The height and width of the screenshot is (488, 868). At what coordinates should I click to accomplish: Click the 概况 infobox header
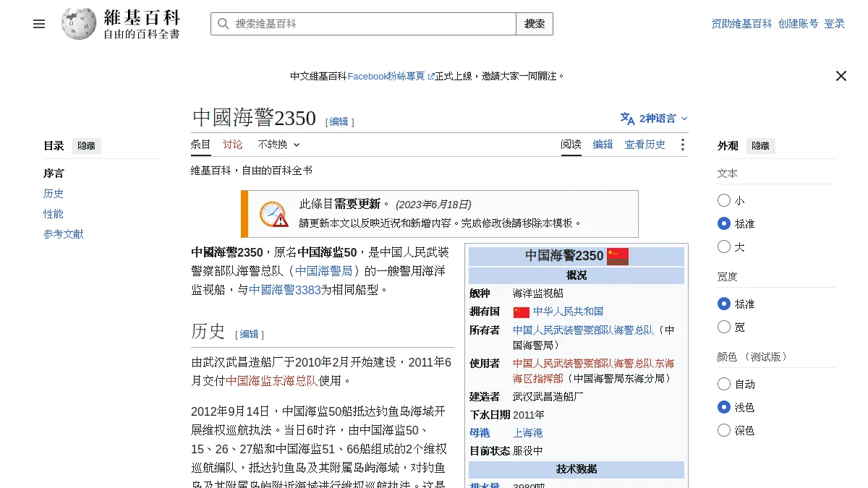[x=576, y=276]
